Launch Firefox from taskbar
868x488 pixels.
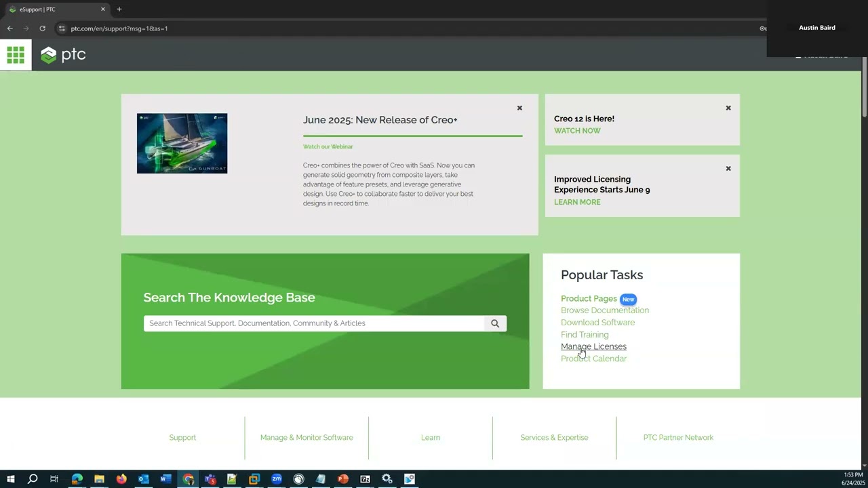tap(121, 479)
